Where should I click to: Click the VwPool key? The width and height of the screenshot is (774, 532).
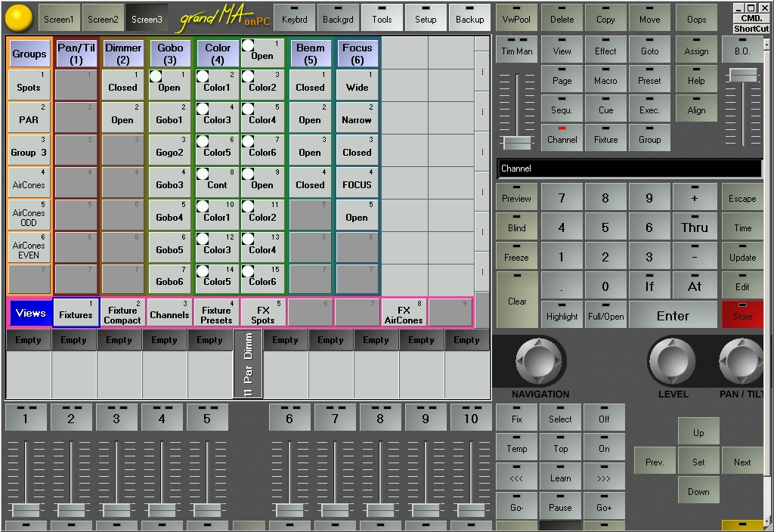pos(516,18)
